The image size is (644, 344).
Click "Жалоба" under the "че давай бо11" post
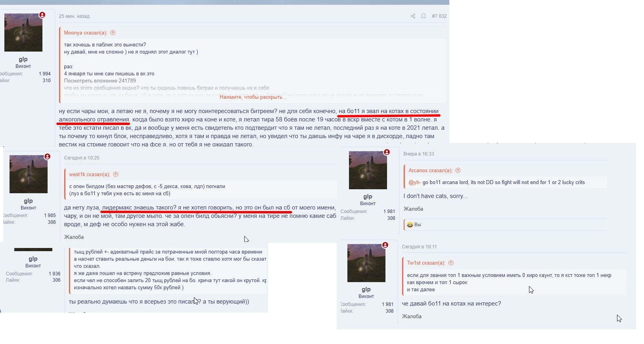coord(412,317)
